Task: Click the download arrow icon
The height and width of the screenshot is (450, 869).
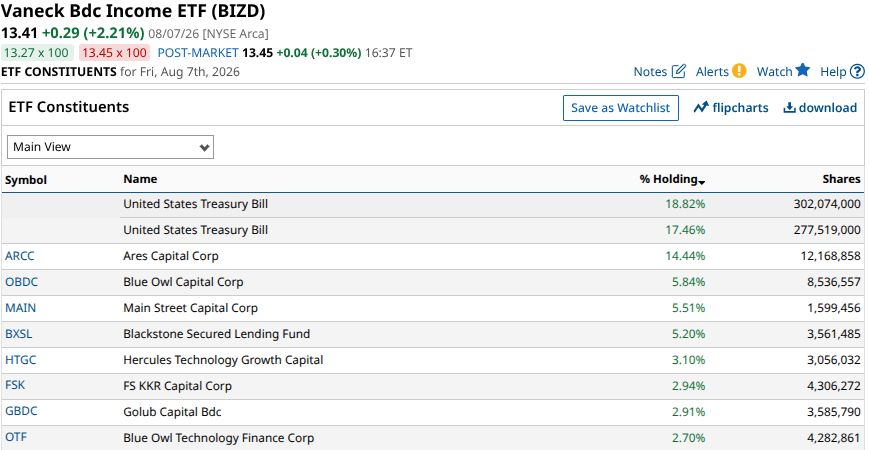Action: (x=789, y=108)
